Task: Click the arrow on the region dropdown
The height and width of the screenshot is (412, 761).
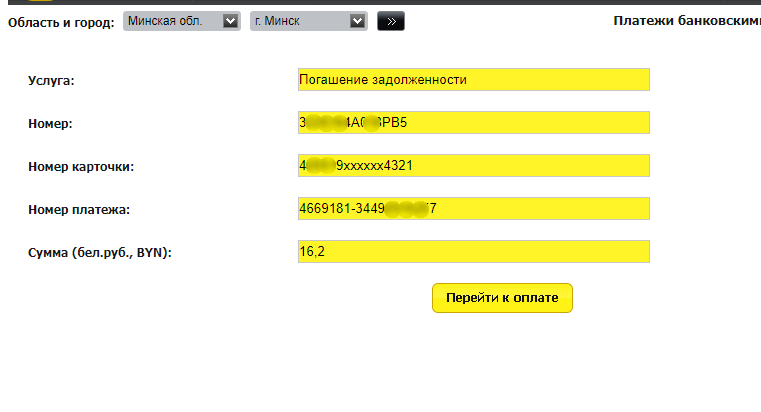Action: 230,21
